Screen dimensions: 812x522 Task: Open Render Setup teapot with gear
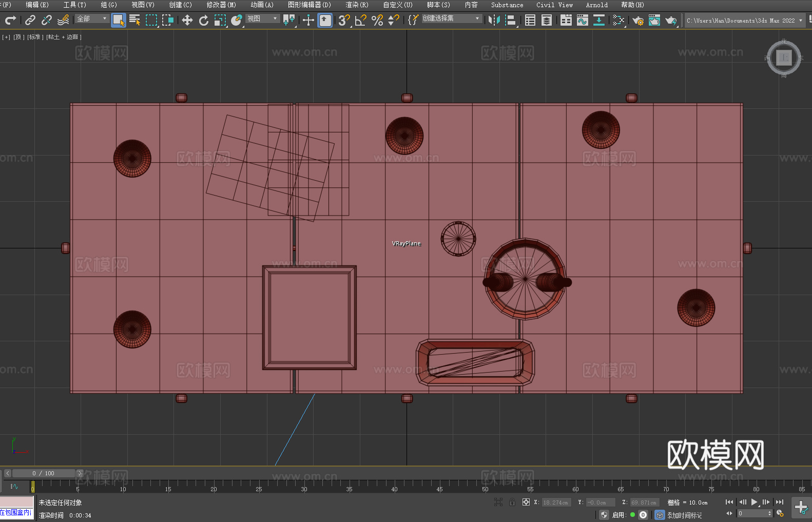[x=638, y=20]
